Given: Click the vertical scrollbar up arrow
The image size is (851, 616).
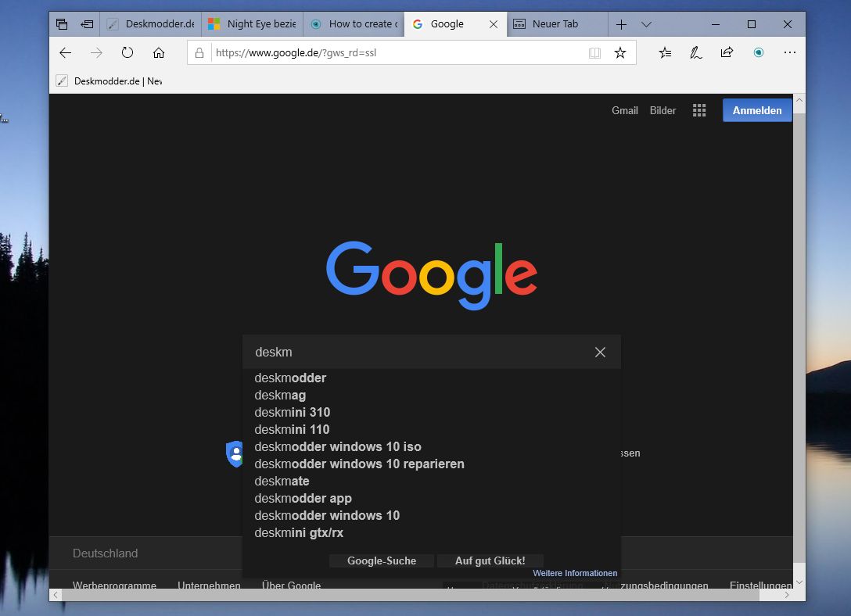Looking at the screenshot, I should tap(799, 100).
